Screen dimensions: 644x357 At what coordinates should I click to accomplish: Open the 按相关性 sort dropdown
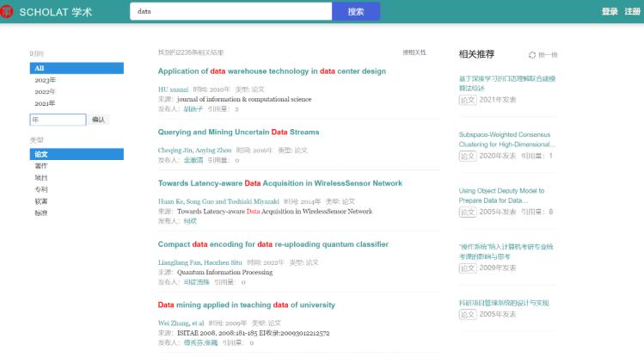coord(414,52)
